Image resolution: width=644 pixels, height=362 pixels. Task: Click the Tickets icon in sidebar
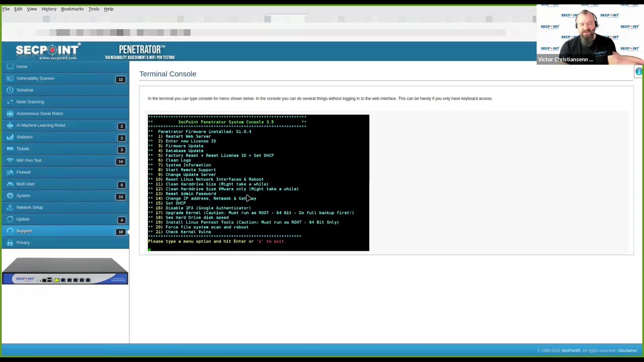tap(10, 149)
